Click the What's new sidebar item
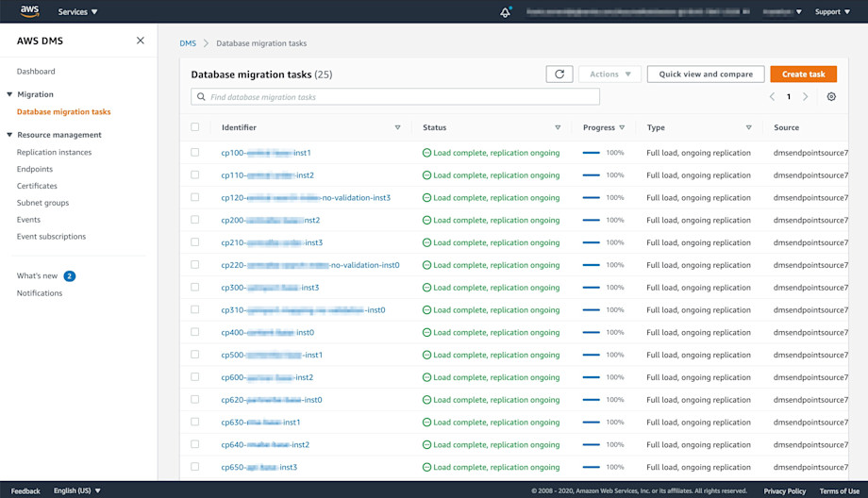868x498 pixels. (37, 276)
